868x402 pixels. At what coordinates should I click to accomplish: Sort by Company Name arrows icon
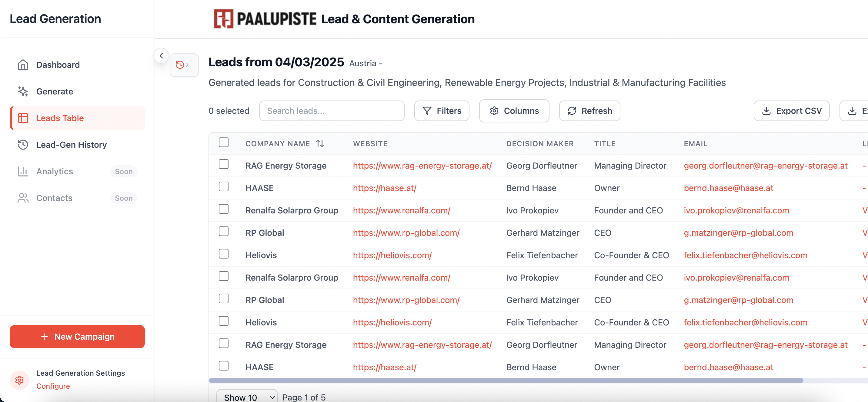[320, 143]
